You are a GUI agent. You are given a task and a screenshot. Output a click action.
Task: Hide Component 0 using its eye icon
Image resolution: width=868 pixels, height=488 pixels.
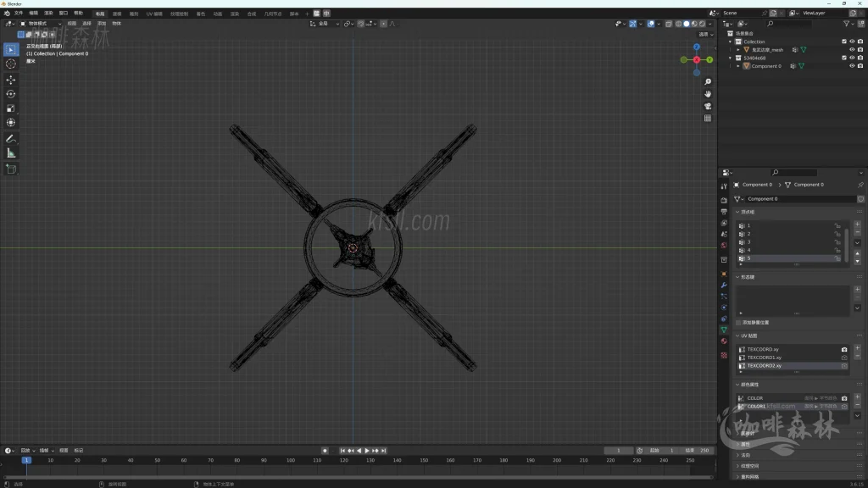(852, 66)
